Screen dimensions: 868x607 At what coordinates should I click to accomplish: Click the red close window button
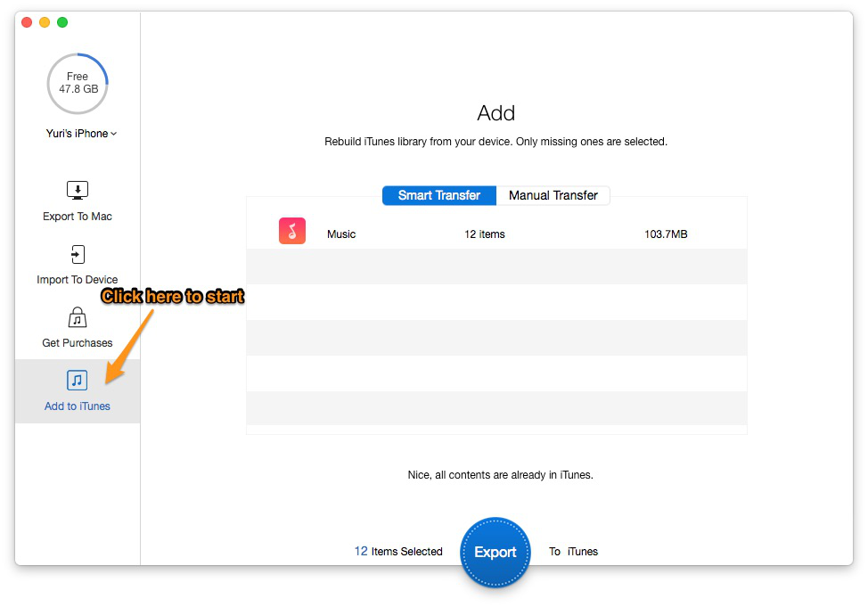click(27, 22)
